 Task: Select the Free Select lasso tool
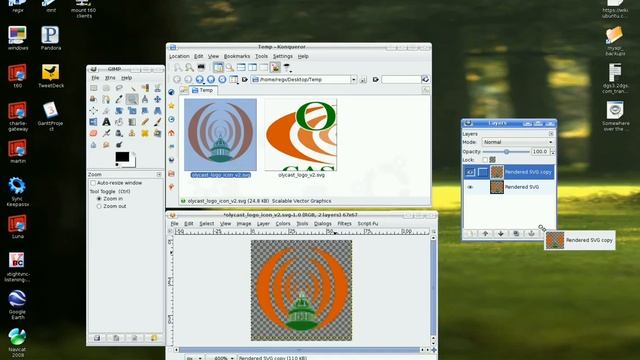click(x=119, y=88)
